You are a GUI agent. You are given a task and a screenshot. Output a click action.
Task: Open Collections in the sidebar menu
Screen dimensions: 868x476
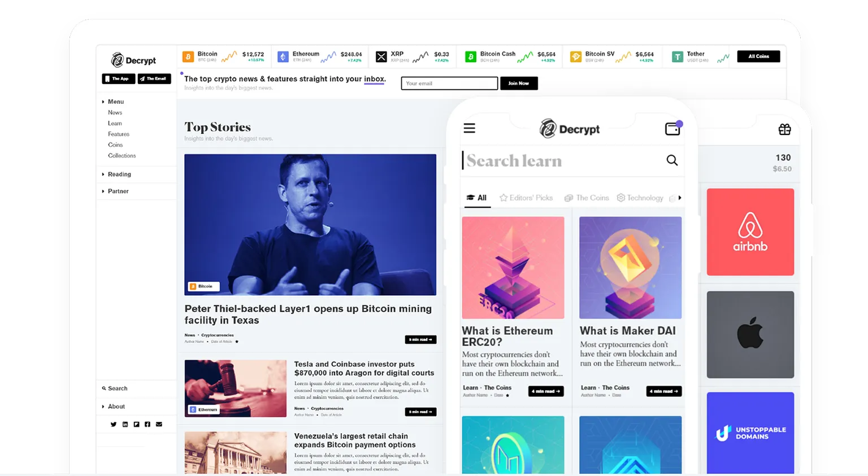122,155
